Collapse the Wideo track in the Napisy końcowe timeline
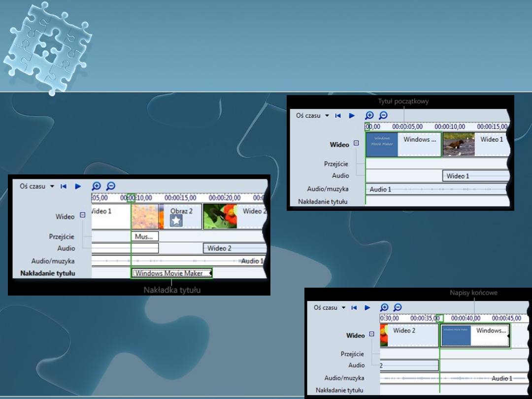Image resolution: width=532 pixels, height=399 pixels. (x=372, y=334)
